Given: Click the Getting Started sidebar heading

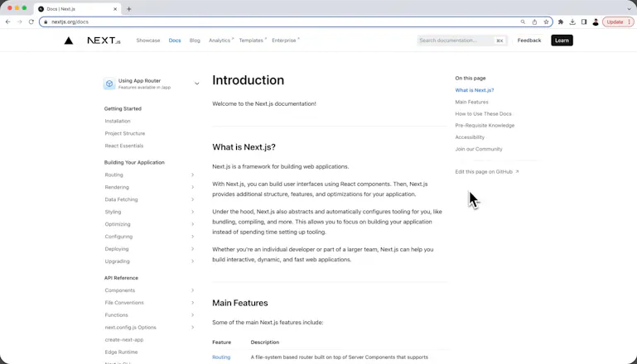Looking at the screenshot, I should (x=123, y=108).
